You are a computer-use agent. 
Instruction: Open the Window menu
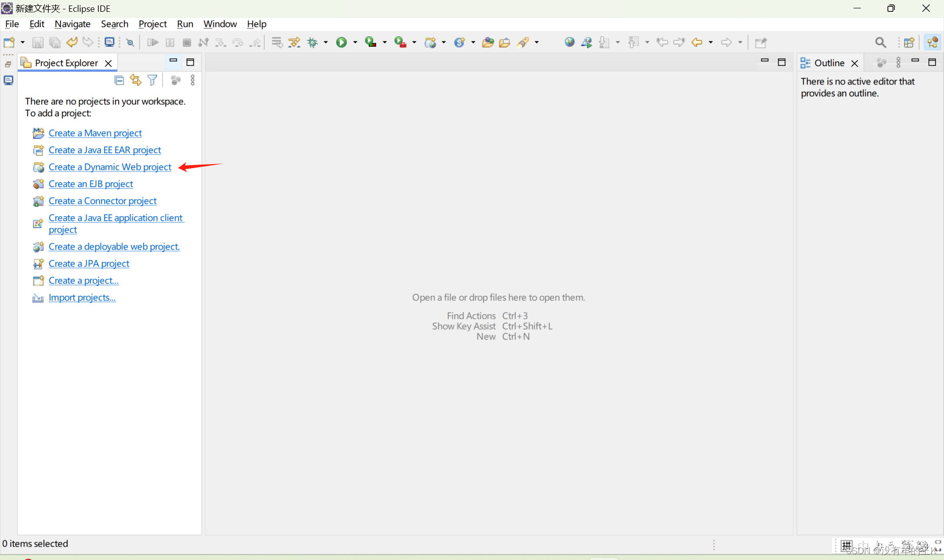220,24
